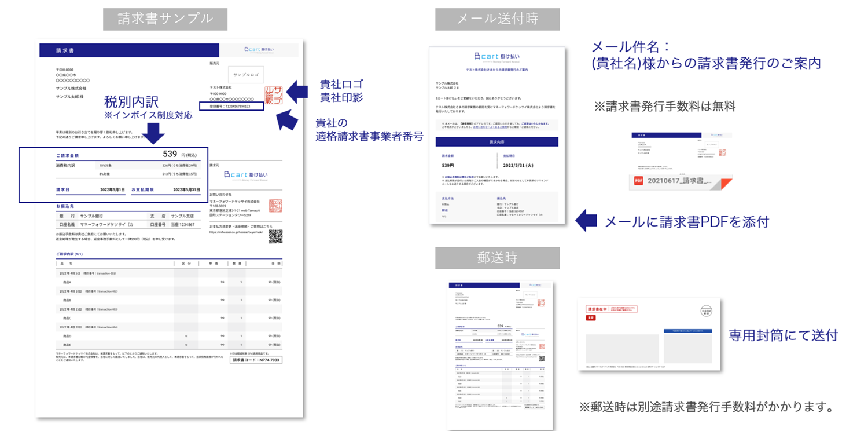
Task: Select the メール送付時 header label
Action: (497, 19)
